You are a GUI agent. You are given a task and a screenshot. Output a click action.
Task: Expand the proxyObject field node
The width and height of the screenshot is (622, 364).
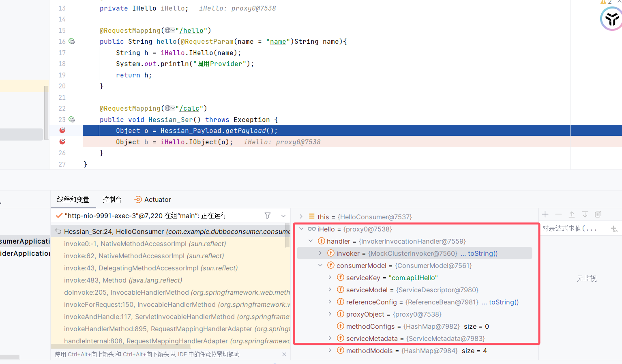(330, 314)
